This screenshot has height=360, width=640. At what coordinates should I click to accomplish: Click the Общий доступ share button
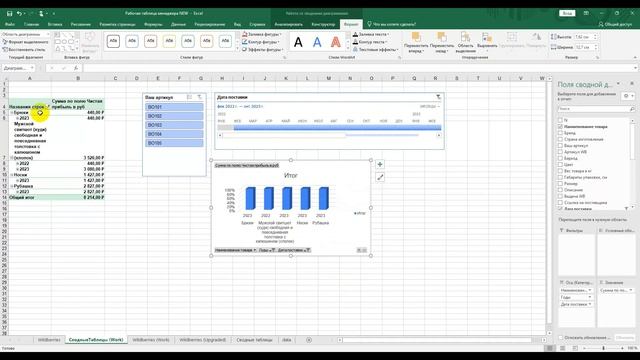tap(615, 24)
